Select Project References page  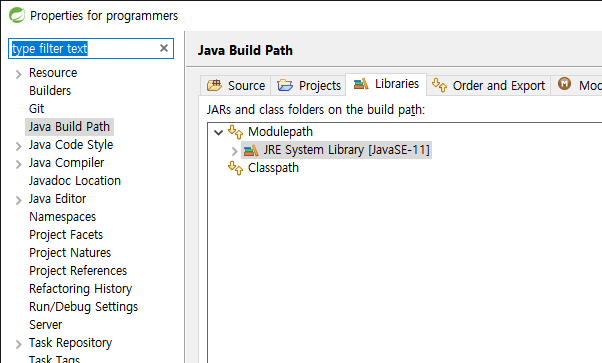(x=78, y=271)
